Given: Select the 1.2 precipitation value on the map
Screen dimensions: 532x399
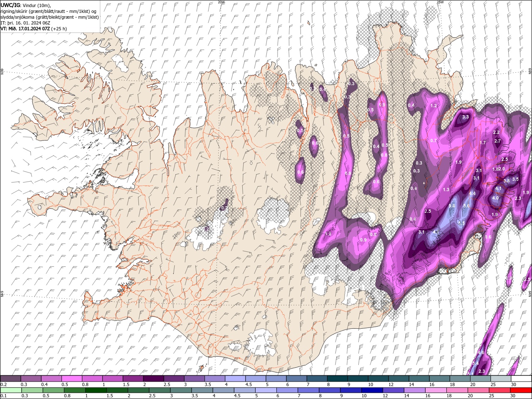Looking at the screenshot, I should point(433,106).
